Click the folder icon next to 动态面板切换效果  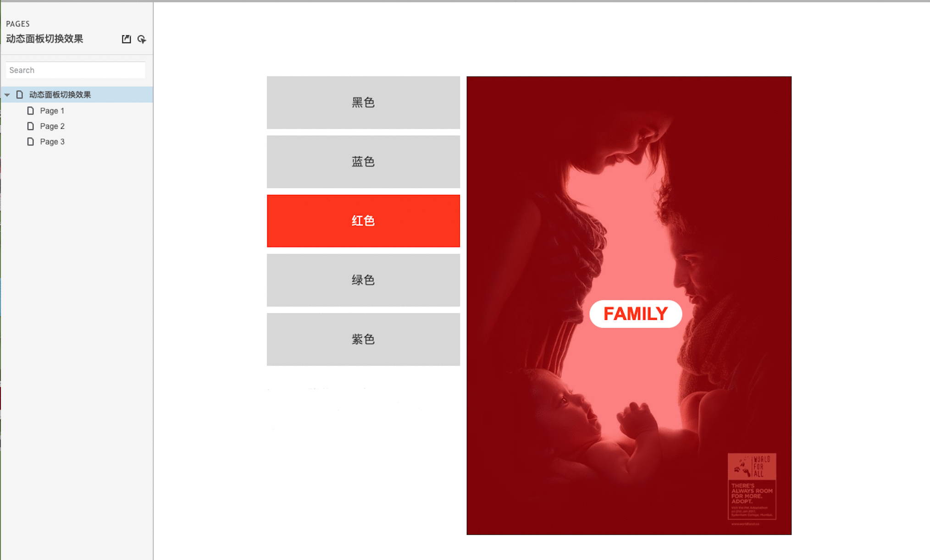[19, 93]
